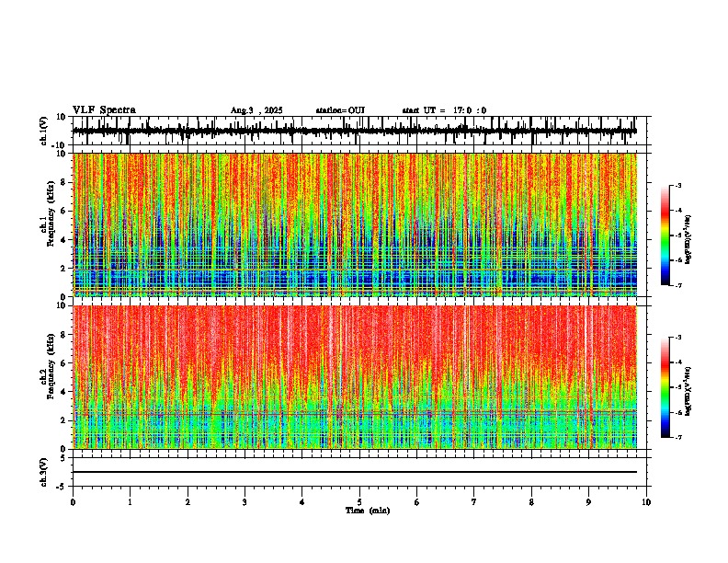Click time axis tick label "9"
Image resolution: width=728 pixels, height=563 pixels.
[588, 502]
